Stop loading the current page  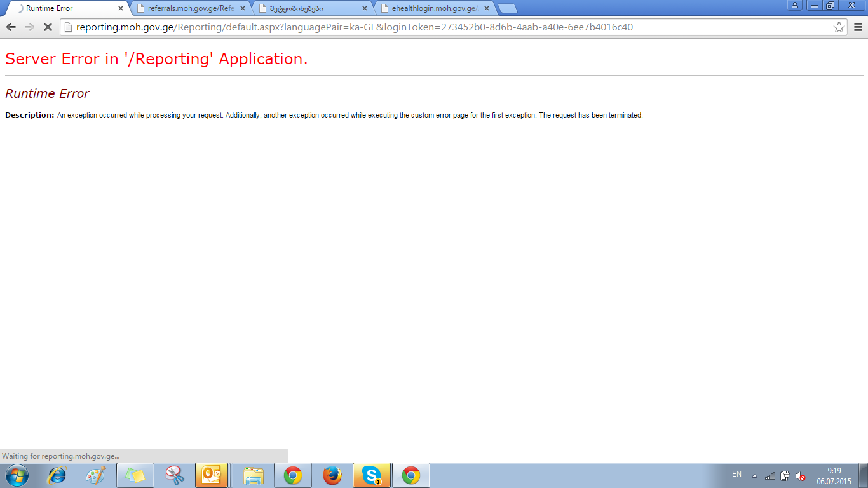[47, 27]
